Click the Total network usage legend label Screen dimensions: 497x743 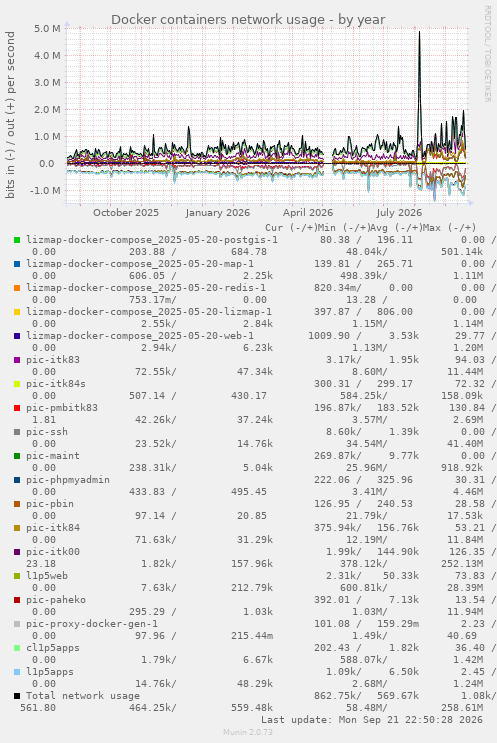click(x=83, y=696)
